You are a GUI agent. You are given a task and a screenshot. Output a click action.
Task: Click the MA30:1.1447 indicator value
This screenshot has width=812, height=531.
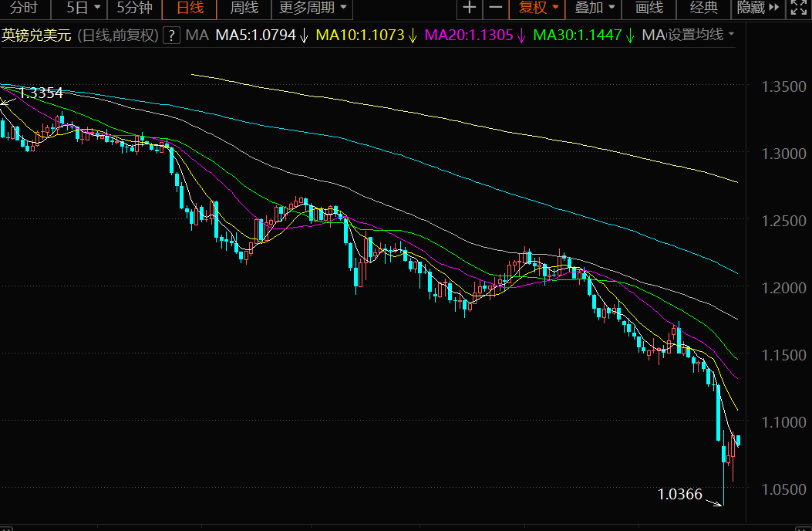578,36
